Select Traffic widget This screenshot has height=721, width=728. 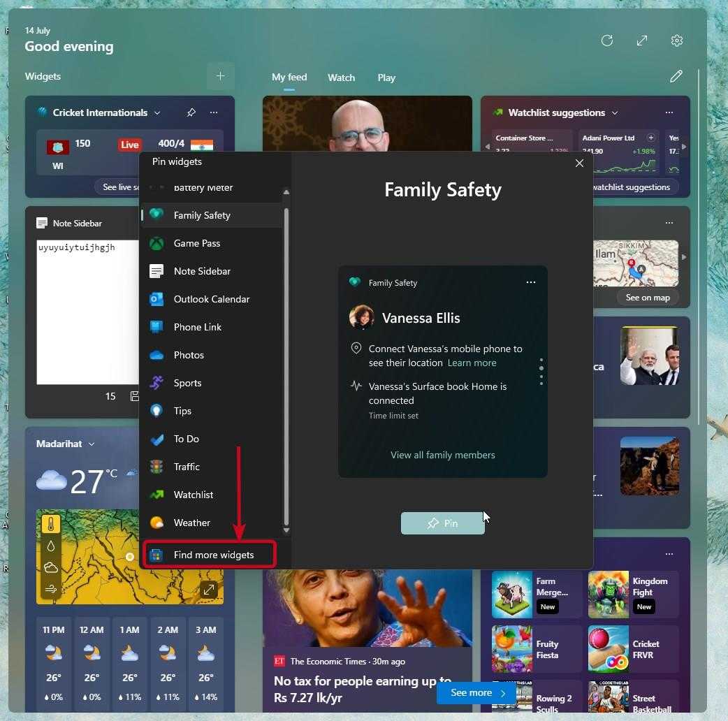click(x=212, y=467)
